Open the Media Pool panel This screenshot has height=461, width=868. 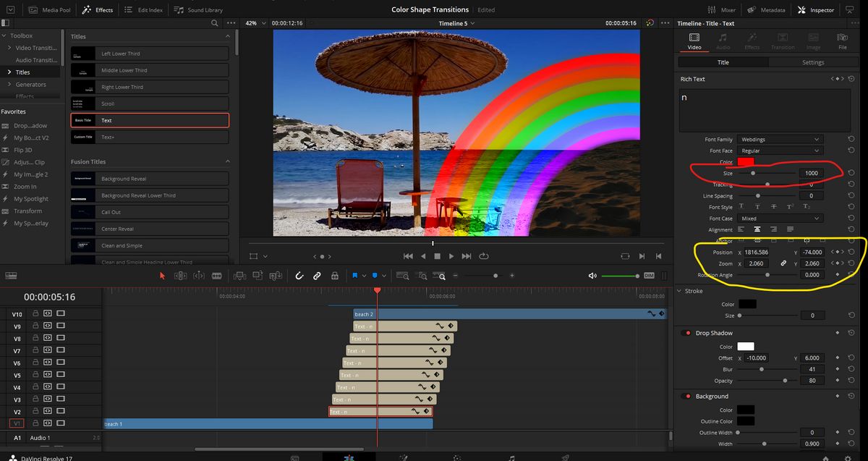click(56, 9)
